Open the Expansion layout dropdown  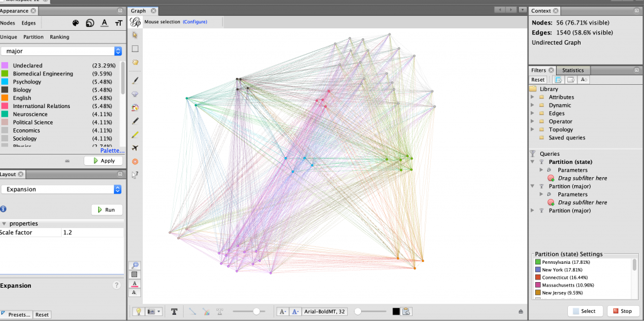pyautogui.click(x=62, y=189)
